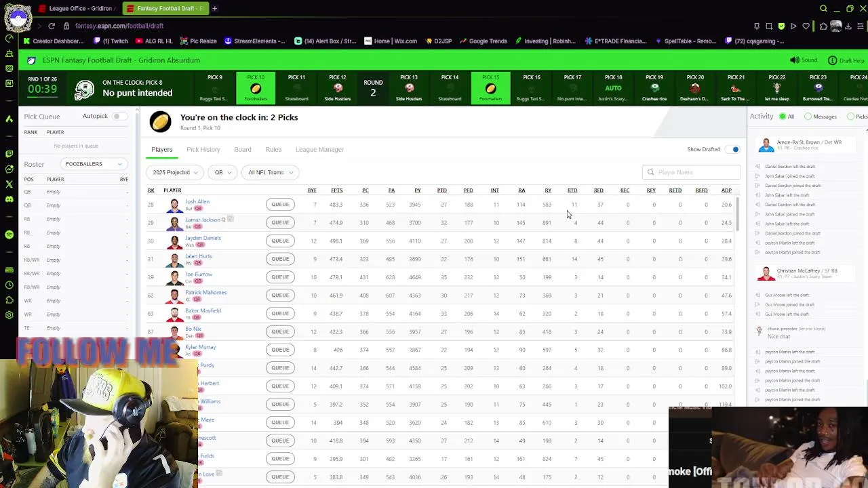Switch to the Rules tab
868x488 pixels.
click(x=273, y=149)
